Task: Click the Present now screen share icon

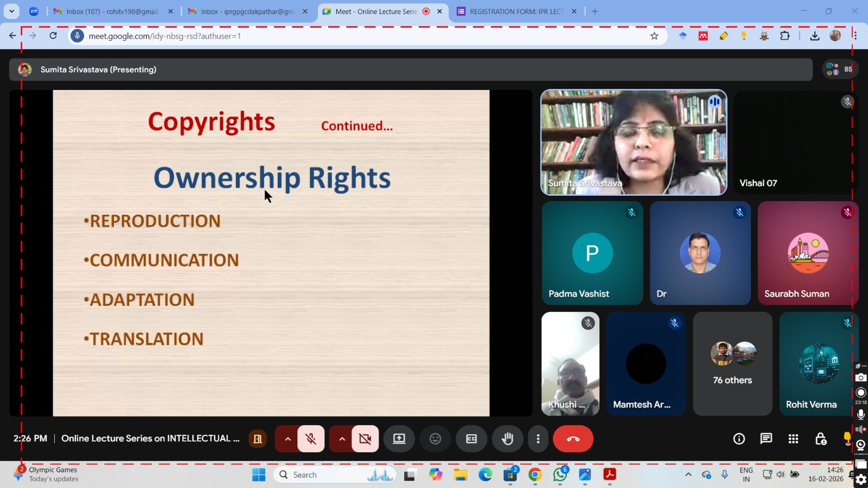Action: tap(399, 439)
